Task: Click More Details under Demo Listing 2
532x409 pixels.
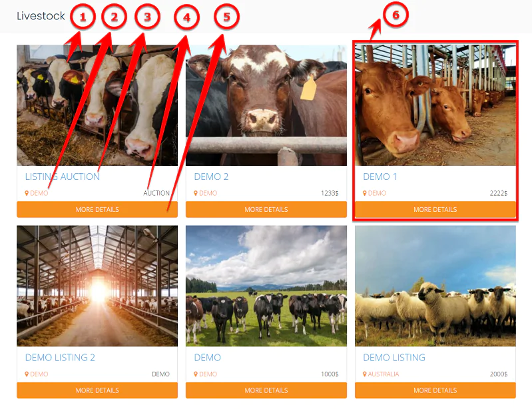Action: coord(97,390)
